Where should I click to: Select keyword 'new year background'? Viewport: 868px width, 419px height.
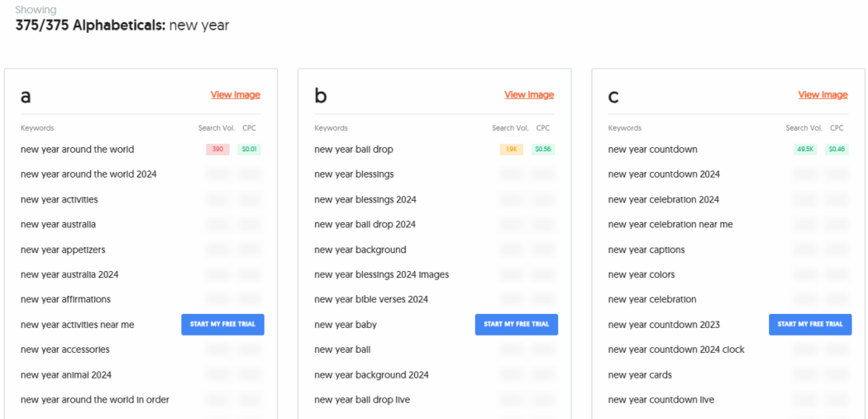(360, 250)
